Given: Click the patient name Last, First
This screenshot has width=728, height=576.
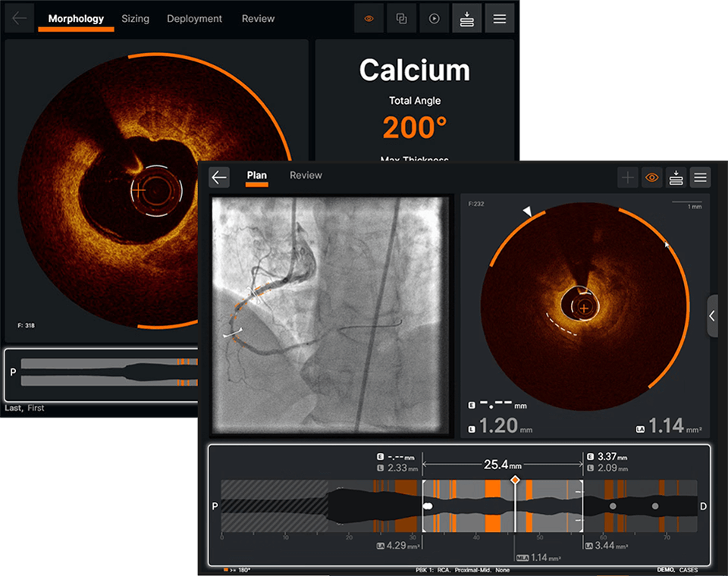Looking at the screenshot, I should (x=24, y=408).
